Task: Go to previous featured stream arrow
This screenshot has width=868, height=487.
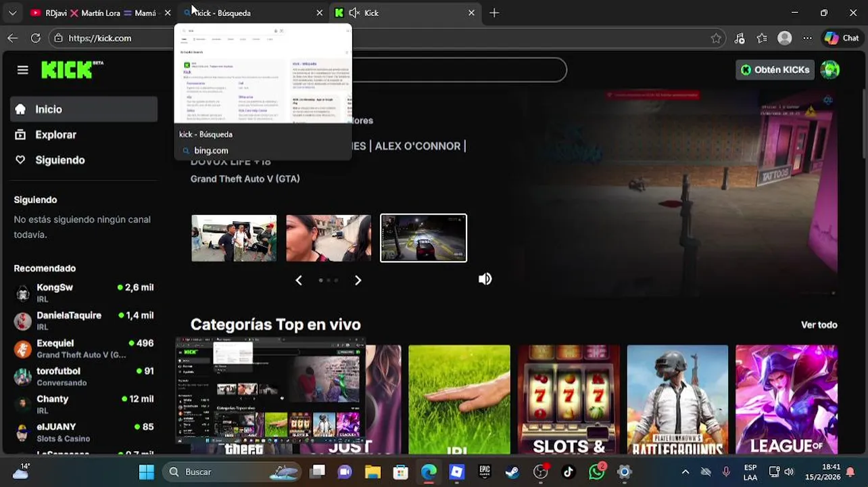Action: (299, 280)
